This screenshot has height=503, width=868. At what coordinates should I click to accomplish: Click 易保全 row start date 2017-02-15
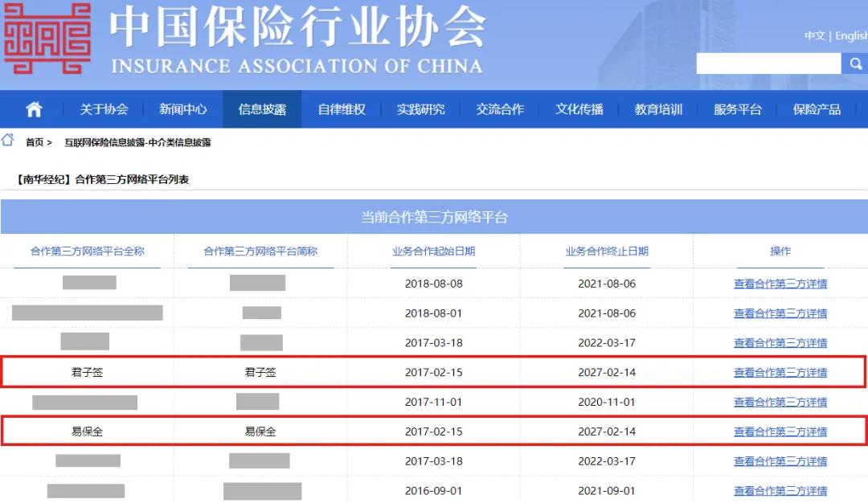click(x=433, y=431)
